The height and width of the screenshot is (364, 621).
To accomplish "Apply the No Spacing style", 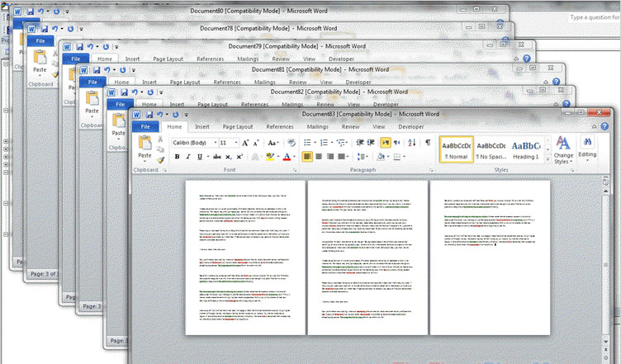I will point(491,149).
